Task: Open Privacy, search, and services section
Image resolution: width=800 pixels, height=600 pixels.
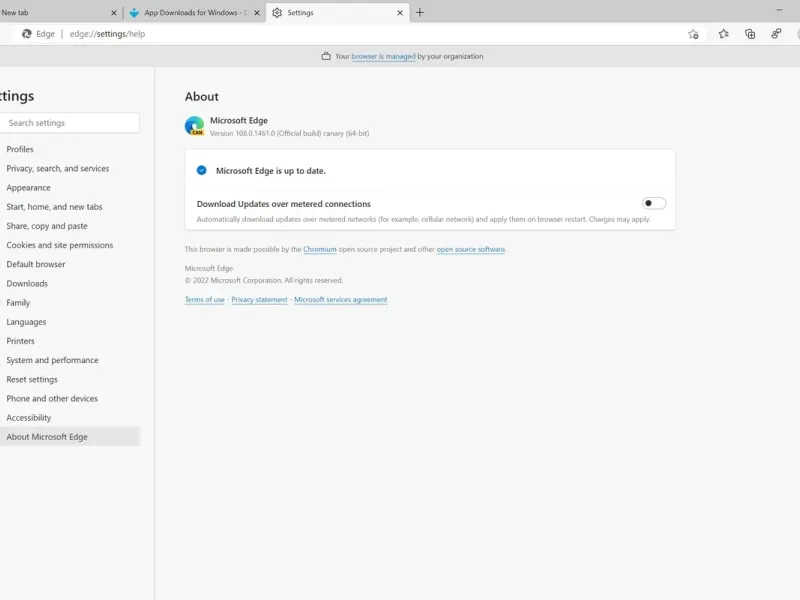Action: pos(58,168)
